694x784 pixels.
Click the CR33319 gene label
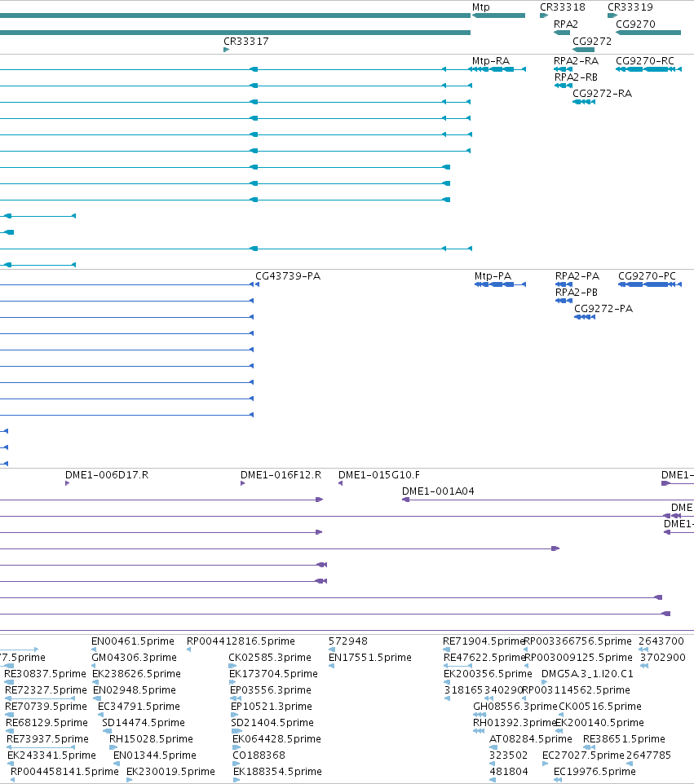click(x=630, y=7)
